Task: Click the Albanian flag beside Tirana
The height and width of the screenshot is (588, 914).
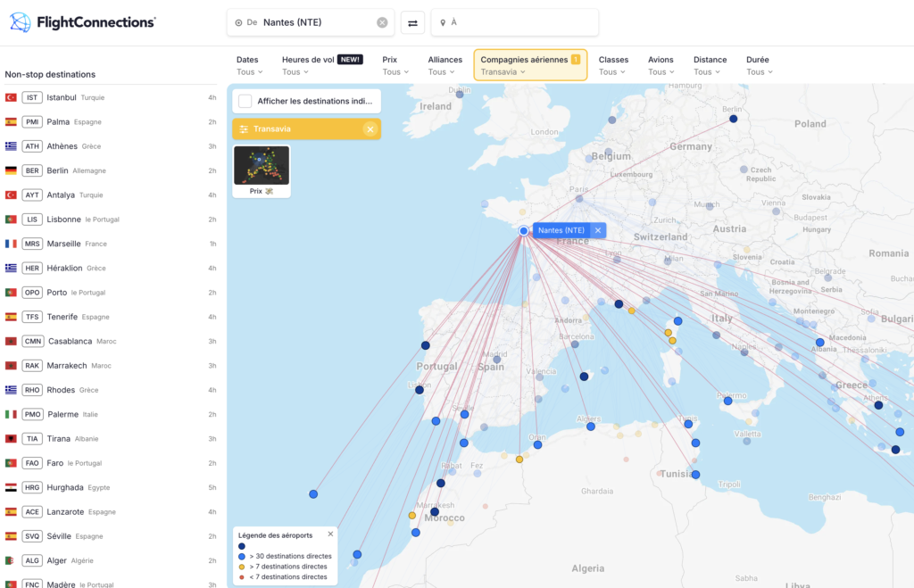Action: point(11,439)
